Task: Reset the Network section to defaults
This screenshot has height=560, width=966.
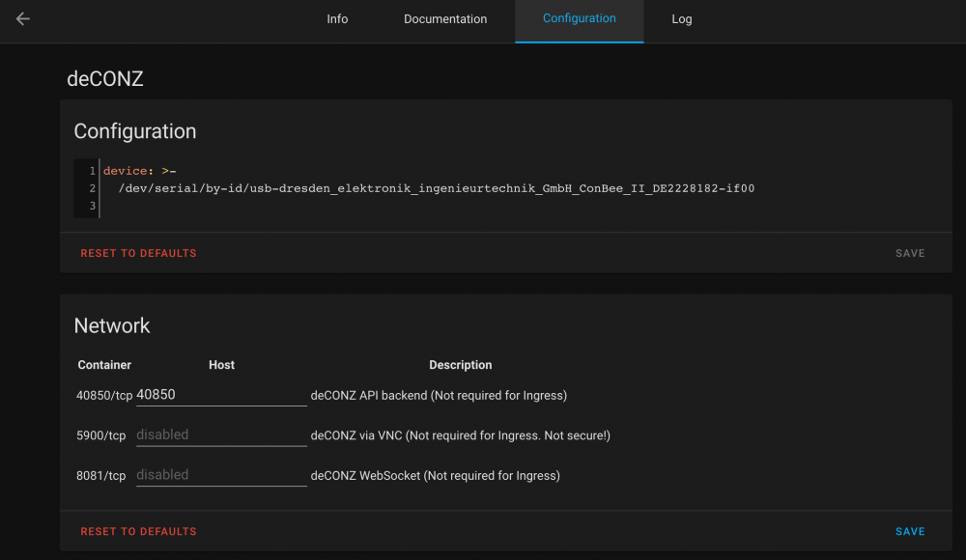Action: click(x=138, y=531)
